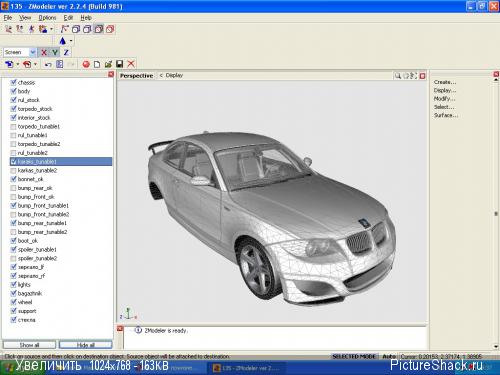Toggle the Y axis constraint button
The width and height of the screenshot is (500, 375).
coord(55,52)
